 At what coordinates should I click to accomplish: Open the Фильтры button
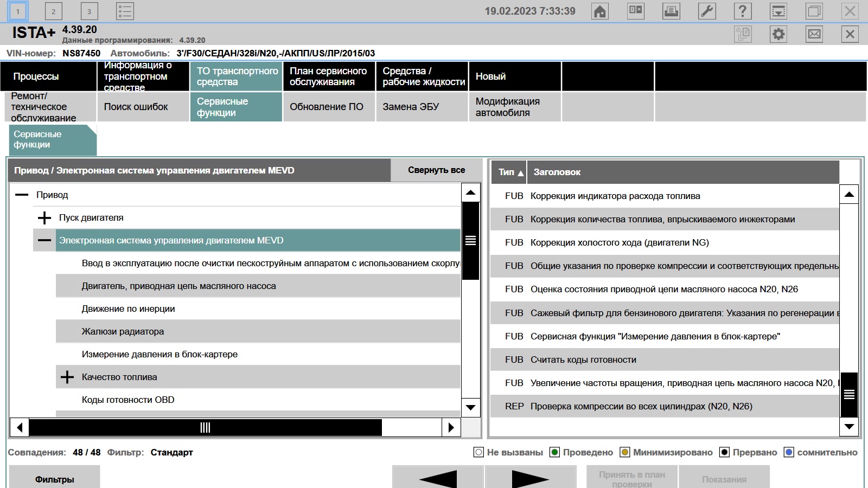pyautogui.click(x=54, y=478)
